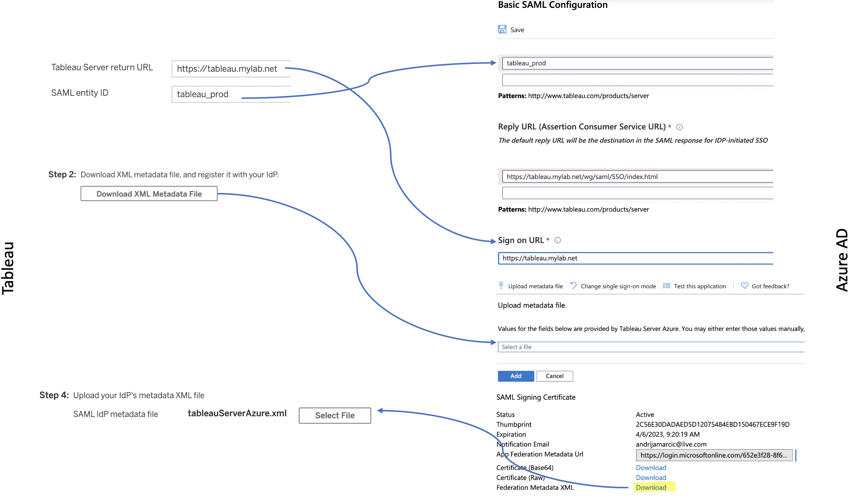Click the Select a file input
The image size is (854, 504).
click(x=651, y=347)
